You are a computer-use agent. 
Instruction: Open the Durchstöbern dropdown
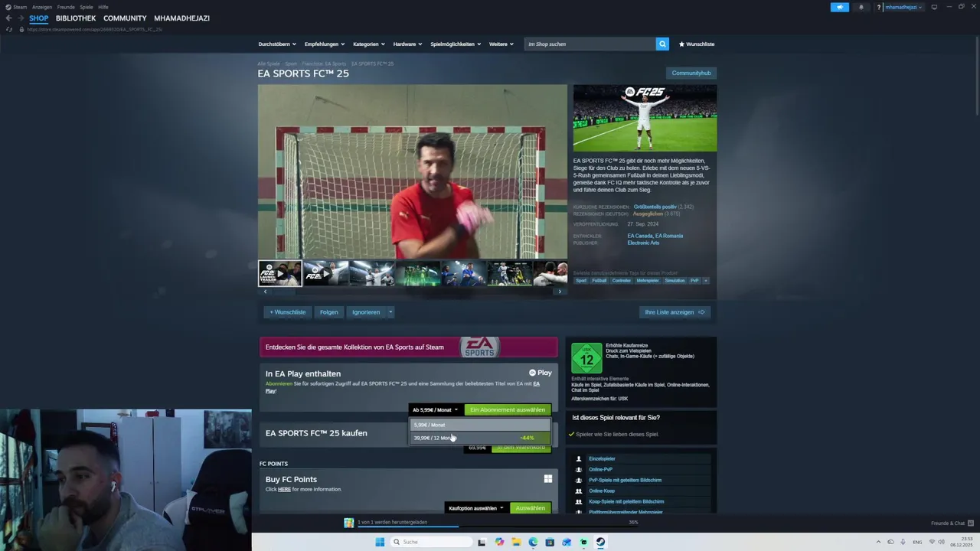(x=277, y=44)
